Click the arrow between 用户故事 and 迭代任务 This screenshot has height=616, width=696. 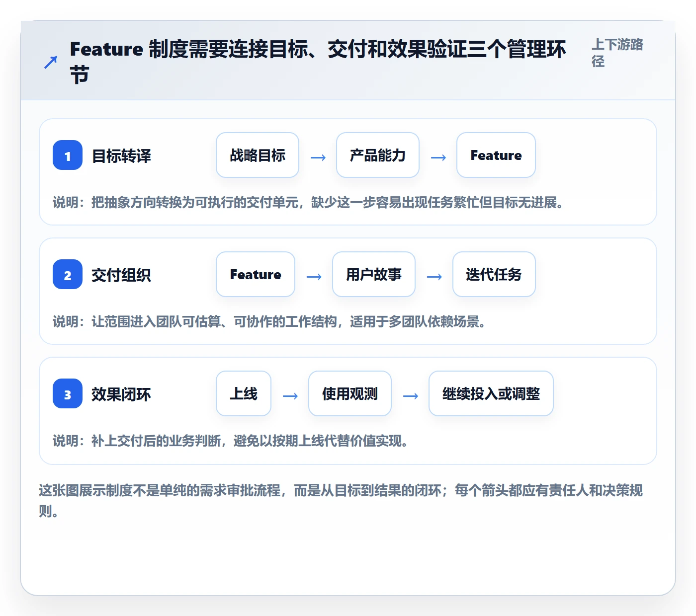(x=435, y=277)
